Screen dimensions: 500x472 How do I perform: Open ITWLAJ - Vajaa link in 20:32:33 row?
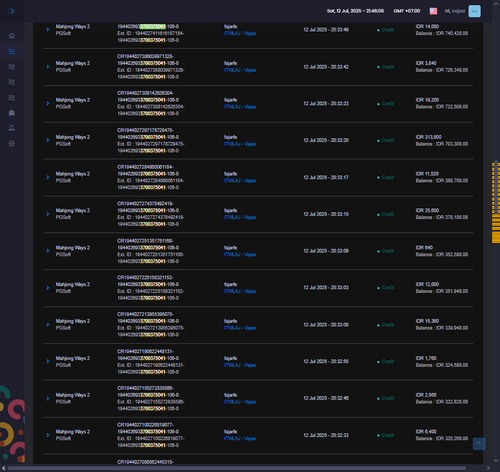(x=240, y=439)
